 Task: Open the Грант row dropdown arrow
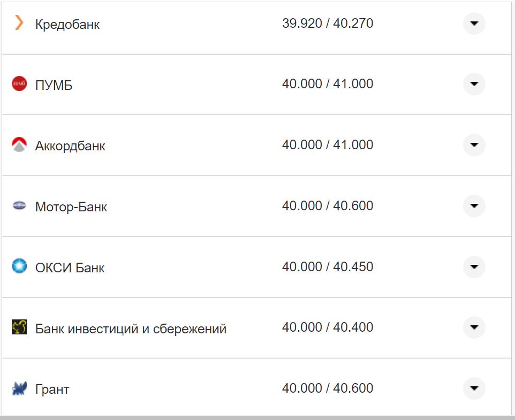pyautogui.click(x=474, y=388)
